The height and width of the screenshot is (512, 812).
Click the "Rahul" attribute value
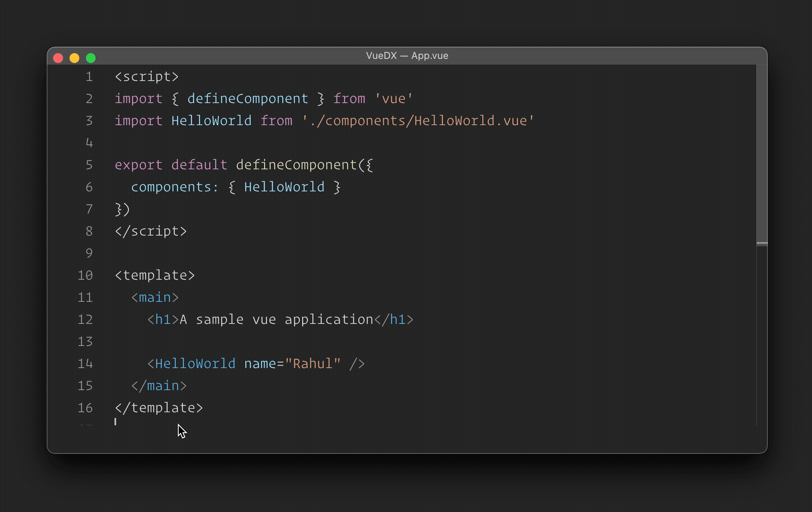click(x=313, y=364)
